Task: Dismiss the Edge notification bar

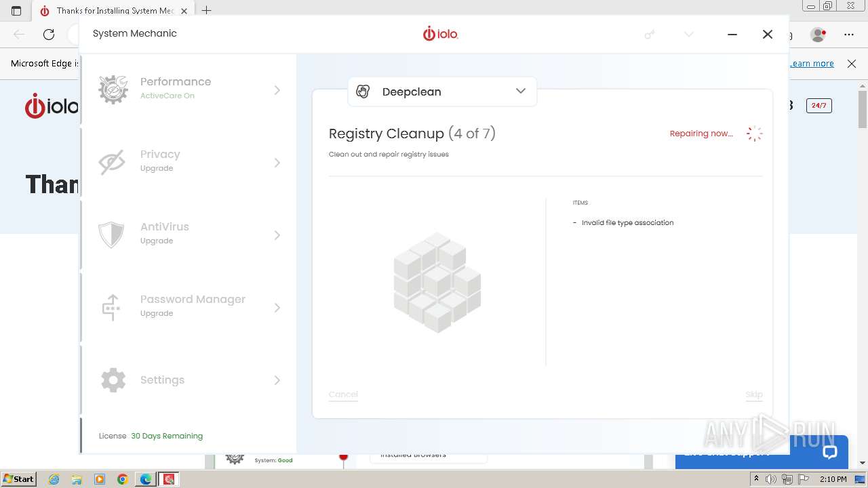Action: [852, 63]
